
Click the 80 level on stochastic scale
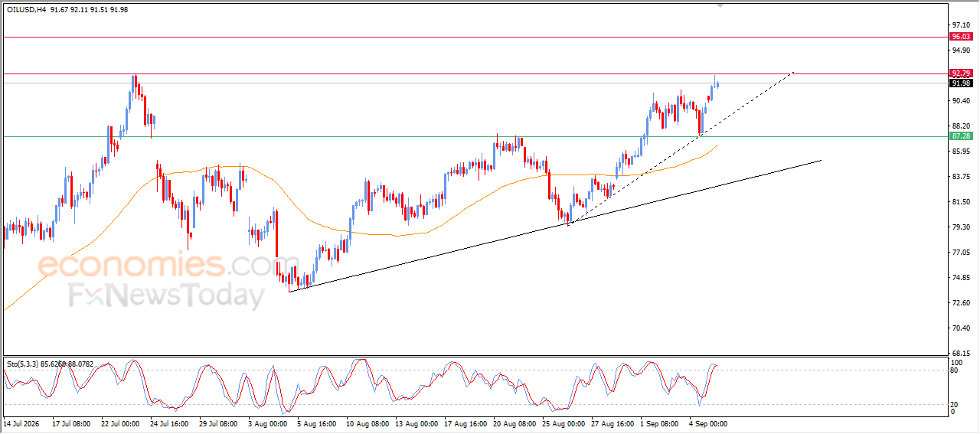[x=955, y=371]
